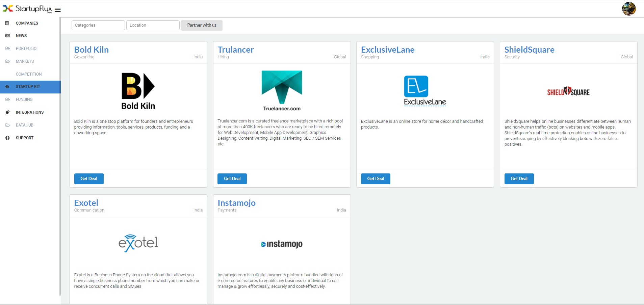Click the News newspaper icon
The width and height of the screenshot is (644, 305).
point(7,36)
